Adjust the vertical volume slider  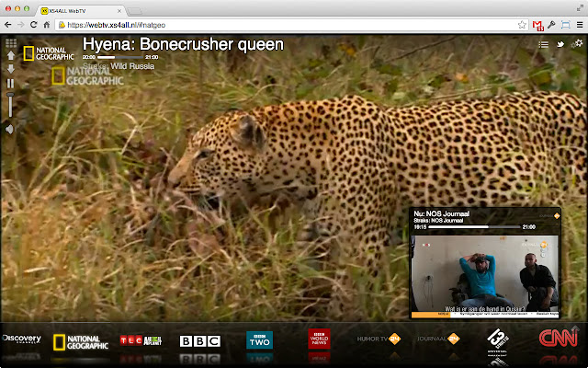click(x=10, y=105)
